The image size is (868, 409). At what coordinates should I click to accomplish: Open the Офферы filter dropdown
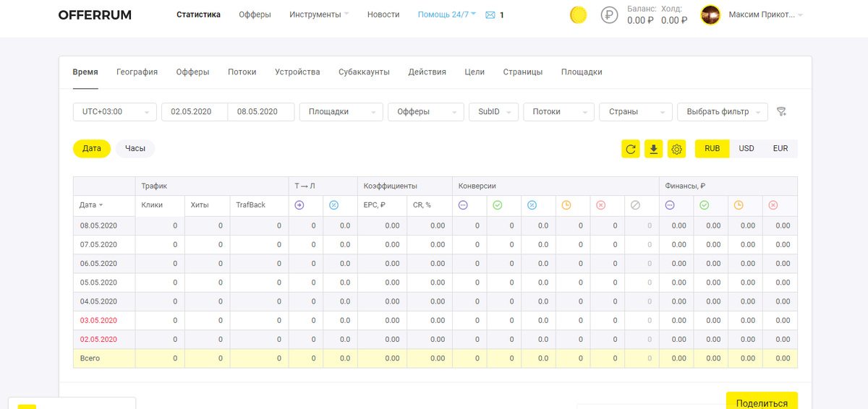click(426, 112)
